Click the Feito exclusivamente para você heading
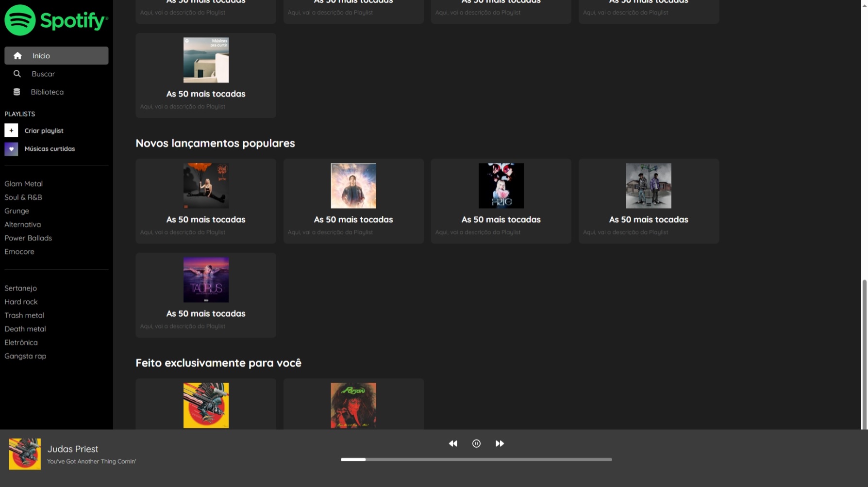 tap(218, 363)
